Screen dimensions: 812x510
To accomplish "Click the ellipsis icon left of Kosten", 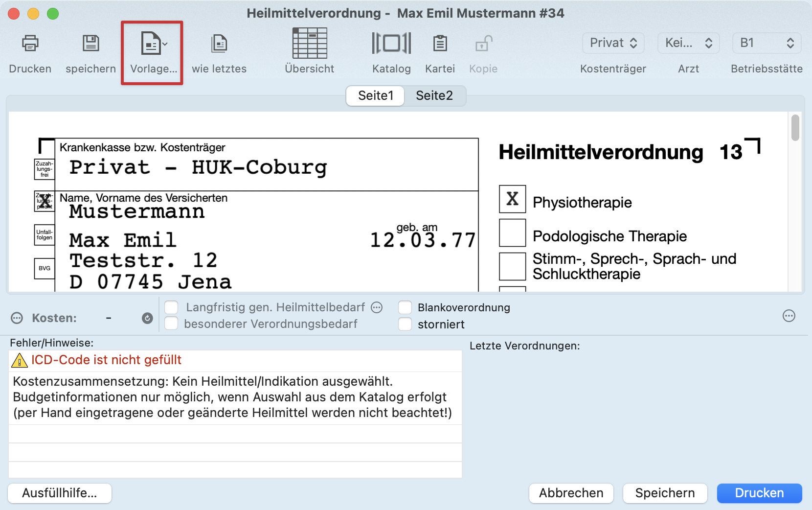I will pyautogui.click(x=17, y=318).
